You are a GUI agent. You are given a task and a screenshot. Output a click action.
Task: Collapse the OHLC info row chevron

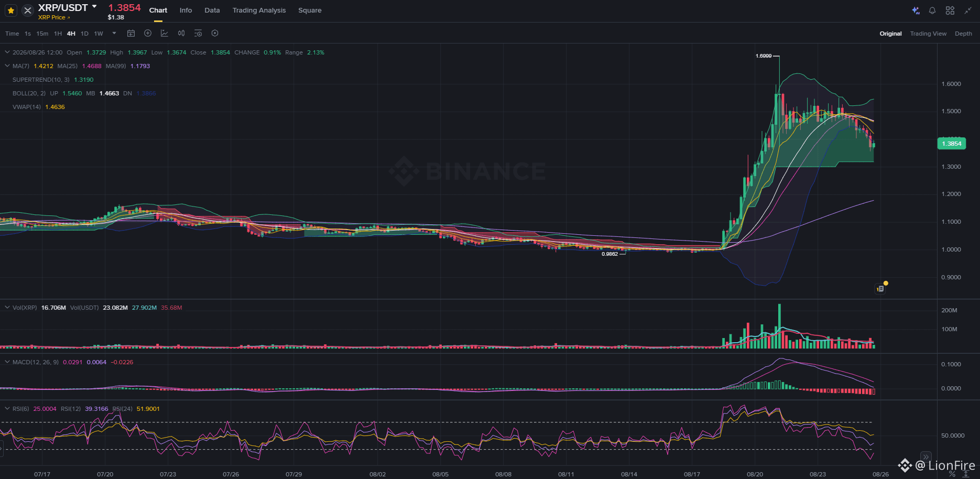coord(7,52)
